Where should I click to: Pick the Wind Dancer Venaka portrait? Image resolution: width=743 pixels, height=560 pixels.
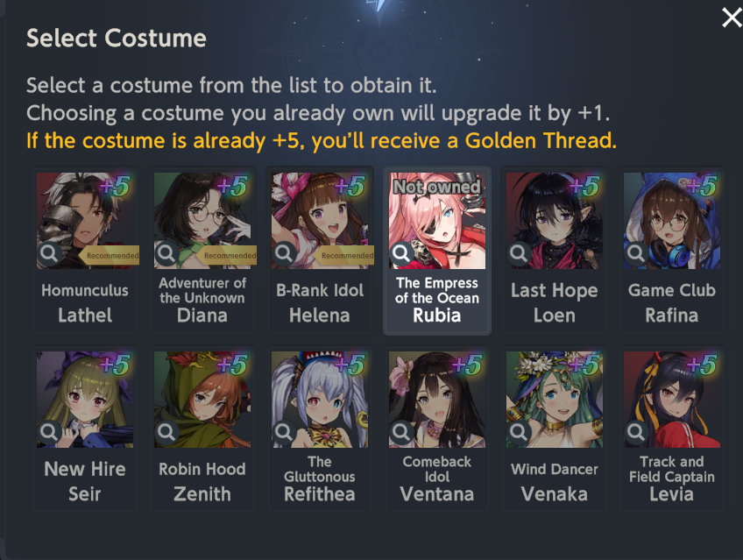[x=555, y=400]
